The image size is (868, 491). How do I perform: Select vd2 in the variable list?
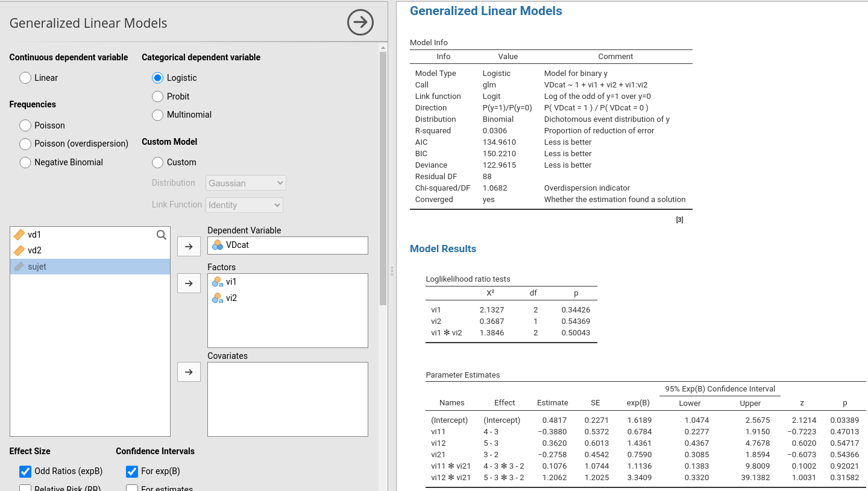(x=90, y=250)
